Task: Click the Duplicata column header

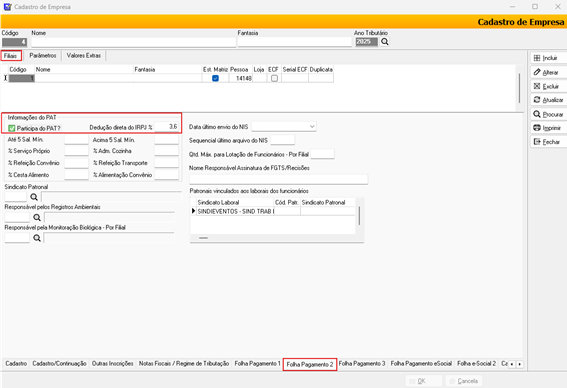Action: [321, 69]
